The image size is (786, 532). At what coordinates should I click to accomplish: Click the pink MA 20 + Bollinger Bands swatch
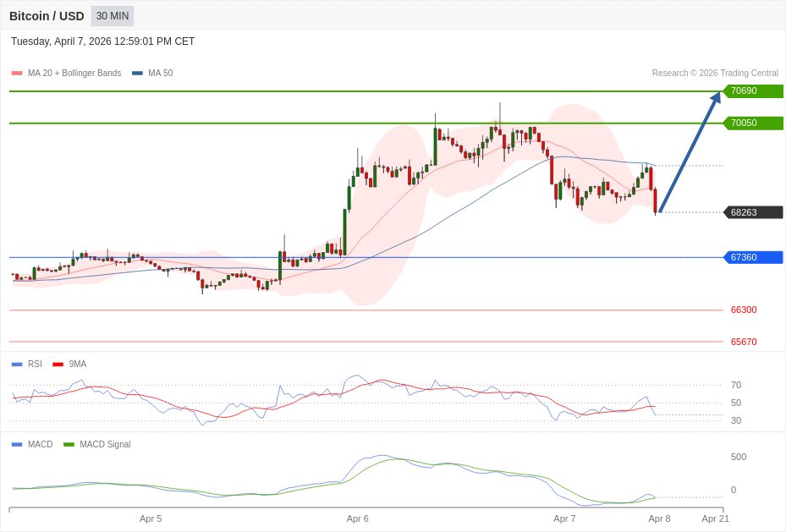point(17,74)
